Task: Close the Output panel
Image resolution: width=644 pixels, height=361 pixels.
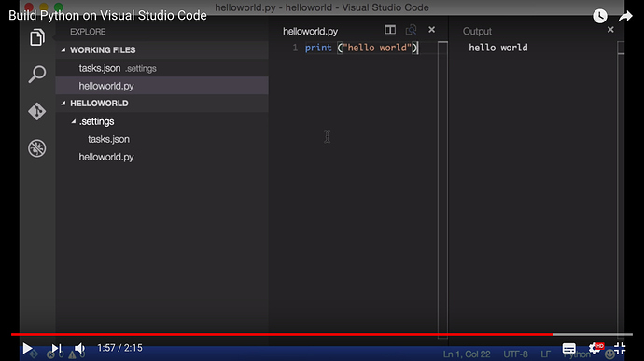Action: [610, 30]
